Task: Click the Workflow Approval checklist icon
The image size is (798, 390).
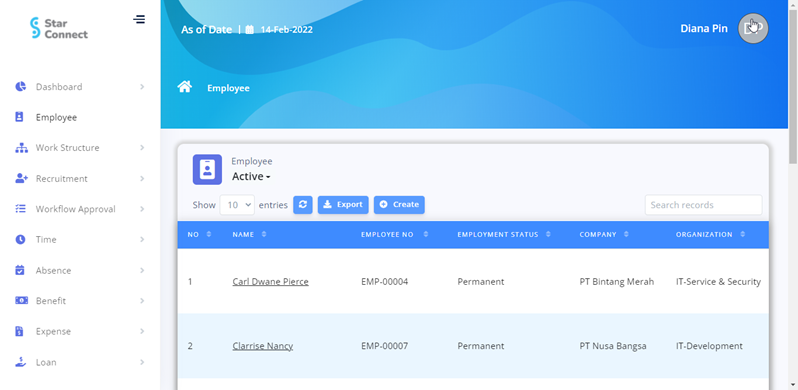Action: coord(20,209)
